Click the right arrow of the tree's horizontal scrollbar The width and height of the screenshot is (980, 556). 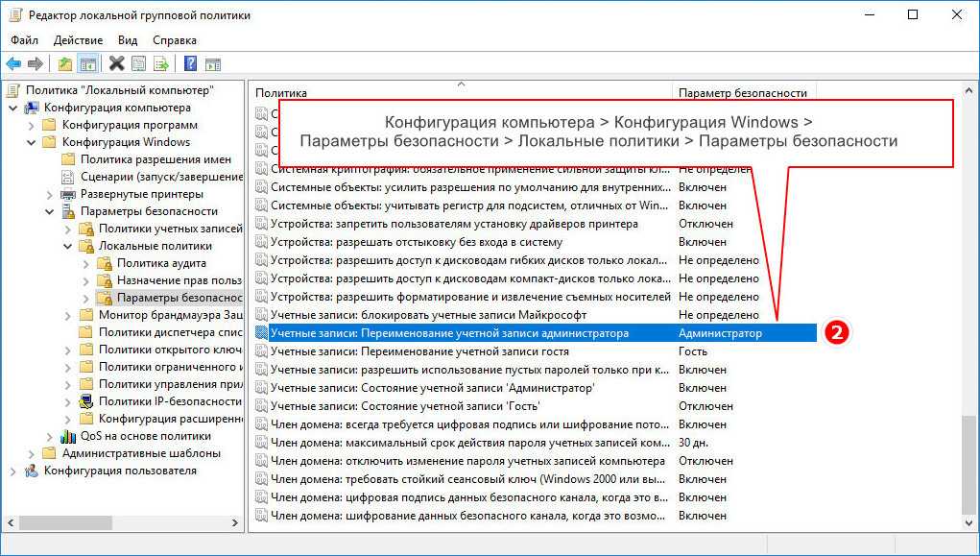(x=235, y=522)
